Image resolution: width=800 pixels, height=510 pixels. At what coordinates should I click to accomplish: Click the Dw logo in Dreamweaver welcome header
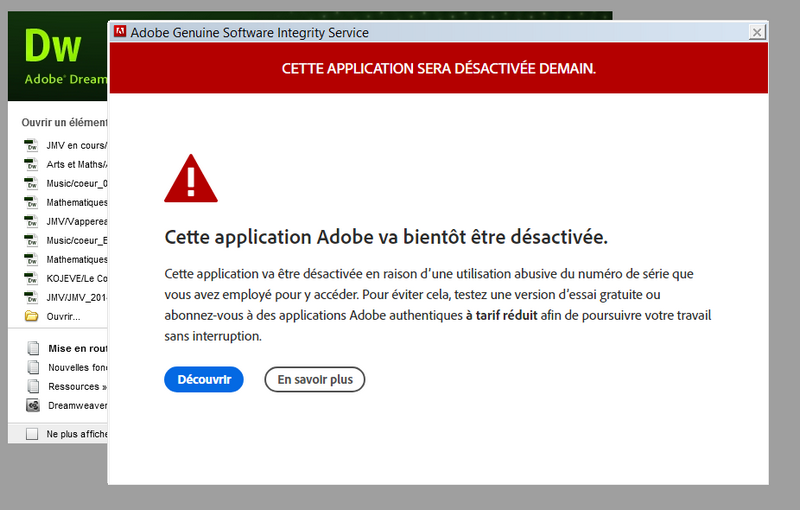(53, 46)
